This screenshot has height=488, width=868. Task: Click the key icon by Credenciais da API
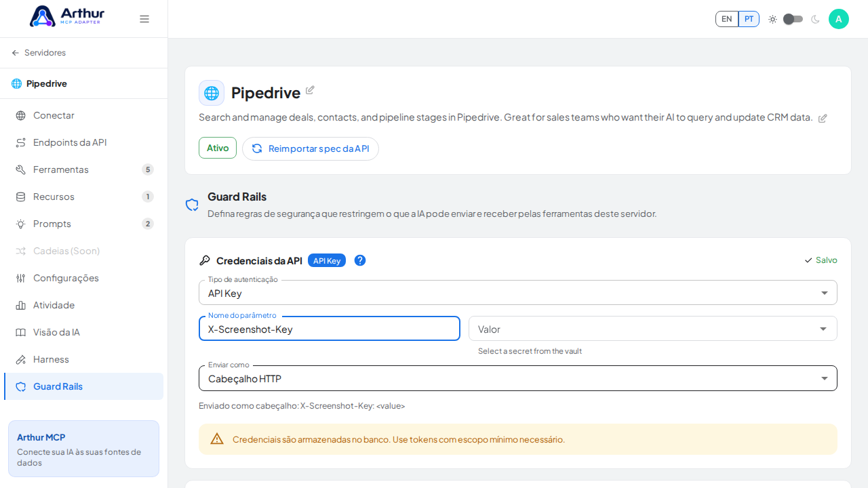(x=205, y=260)
